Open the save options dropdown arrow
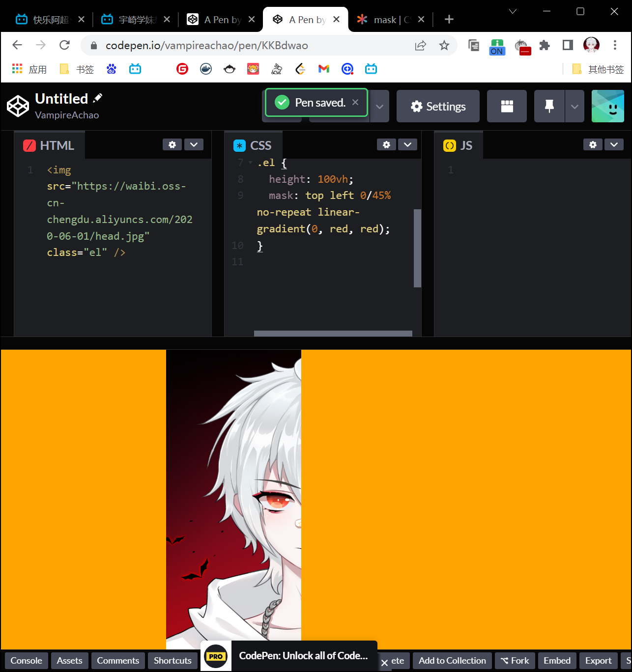632x672 pixels. (379, 106)
